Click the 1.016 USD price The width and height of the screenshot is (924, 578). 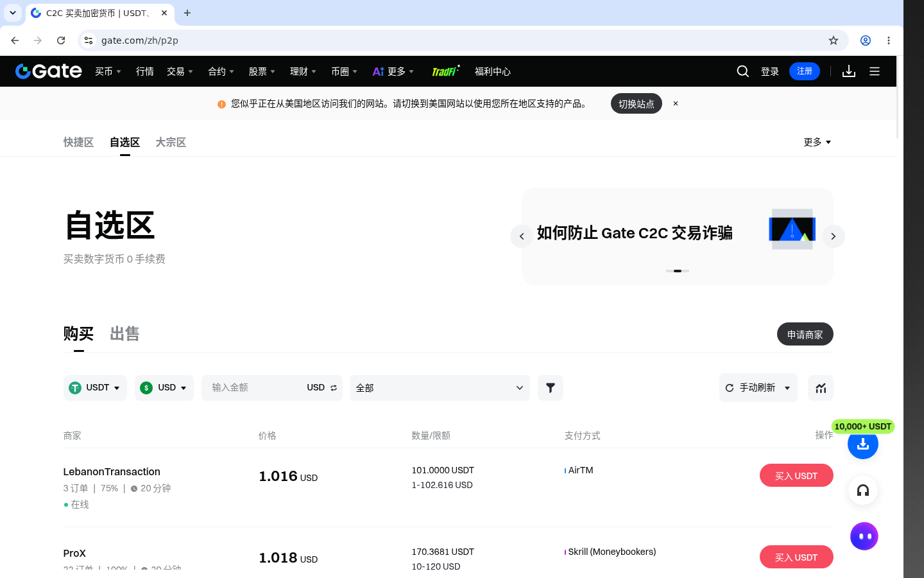pyautogui.click(x=288, y=477)
